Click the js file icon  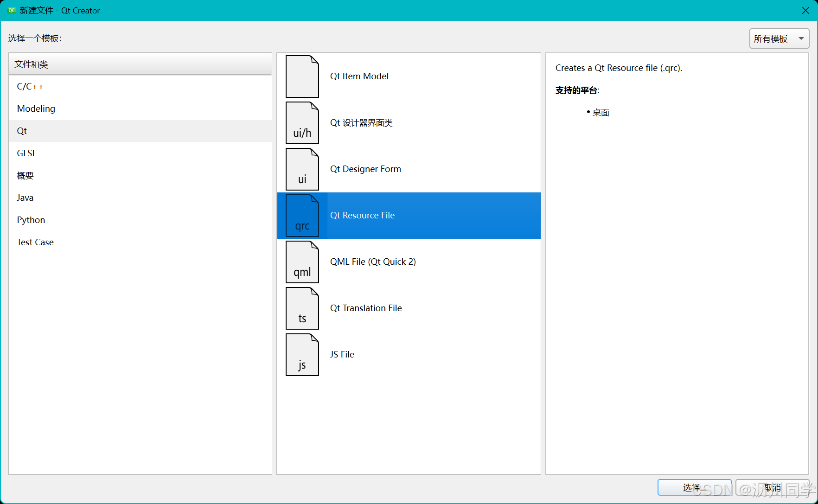[x=302, y=355]
